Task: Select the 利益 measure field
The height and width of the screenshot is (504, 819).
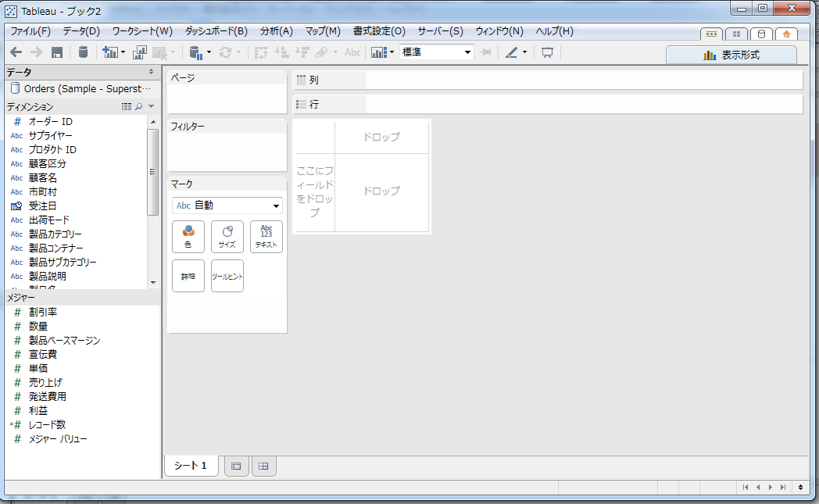Action: pos(38,410)
